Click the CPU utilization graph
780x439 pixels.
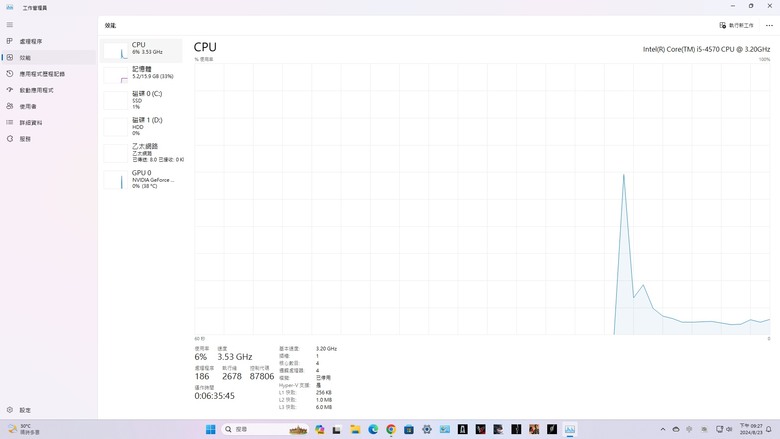point(482,199)
